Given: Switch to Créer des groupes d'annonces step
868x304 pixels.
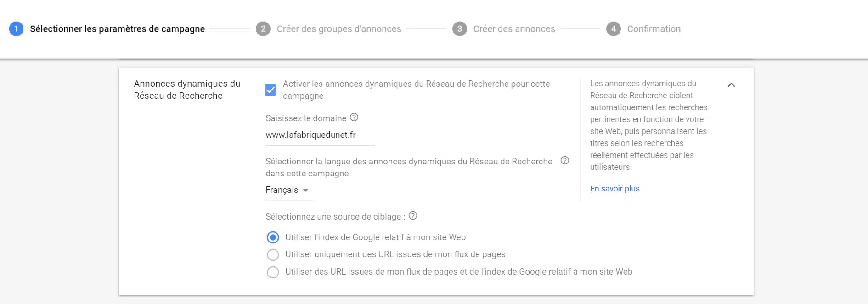Looking at the screenshot, I should [x=339, y=28].
